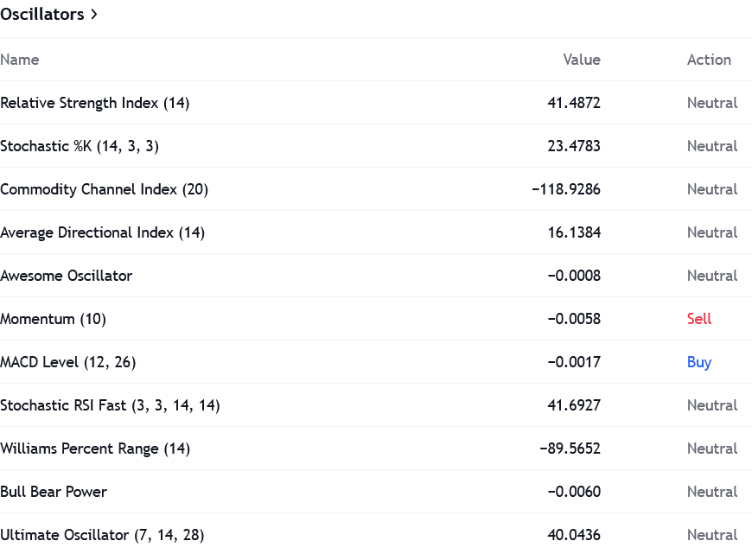Click the Neutral action for Ultimate Oscillator

[x=712, y=535]
